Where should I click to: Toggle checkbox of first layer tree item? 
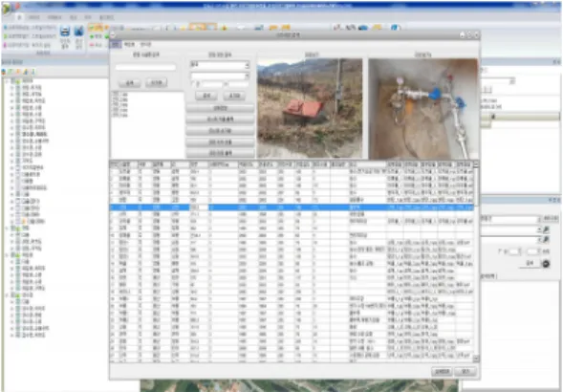click(18, 88)
